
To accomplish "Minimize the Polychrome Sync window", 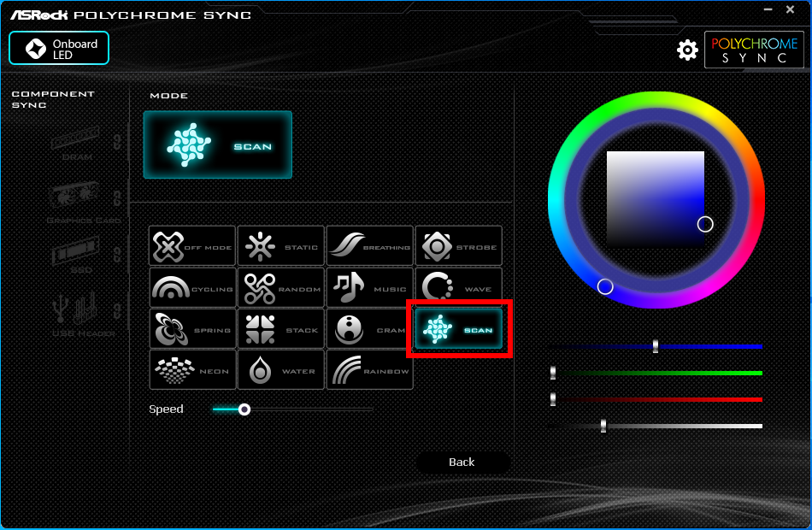I will pyautogui.click(x=768, y=9).
